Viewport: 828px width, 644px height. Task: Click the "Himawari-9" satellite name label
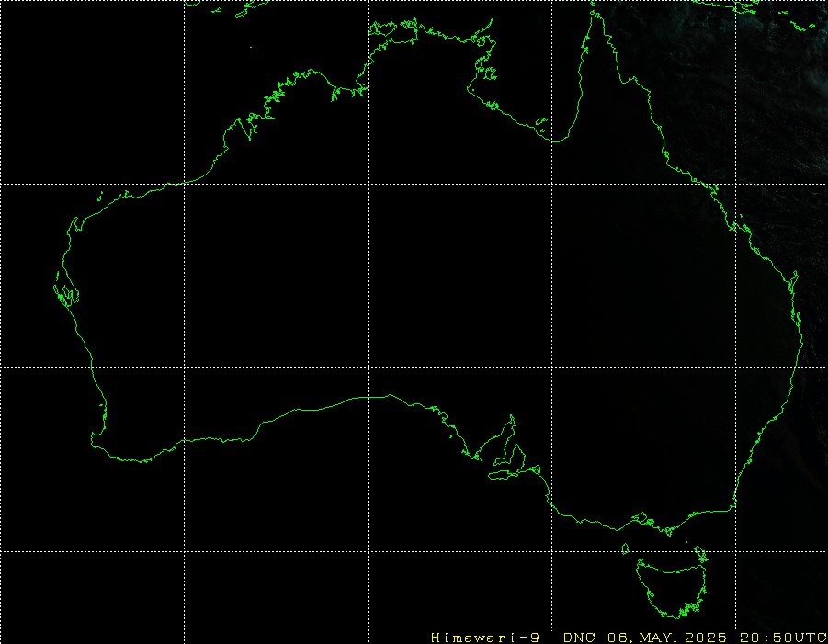pos(484,638)
